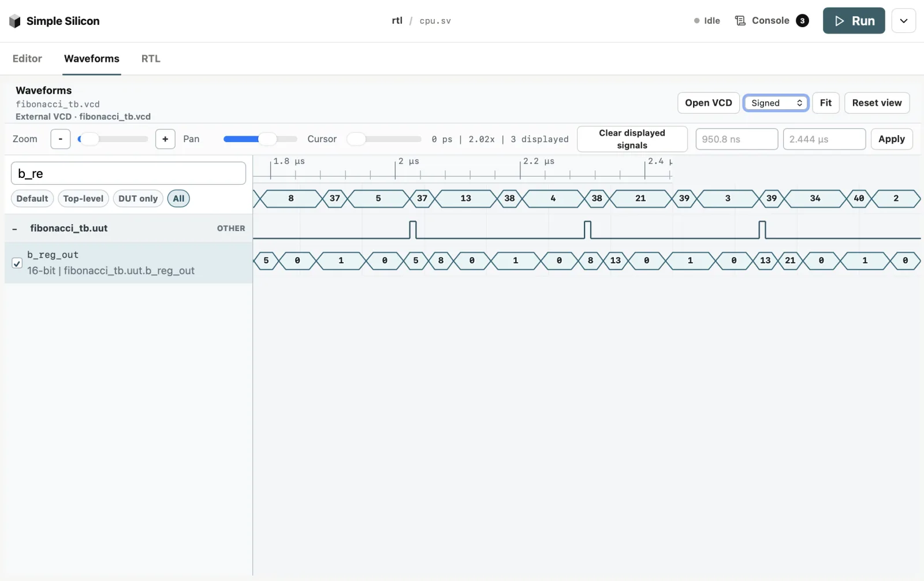924x581 pixels.
Task: Click the Fit button
Action: pyautogui.click(x=826, y=103)
